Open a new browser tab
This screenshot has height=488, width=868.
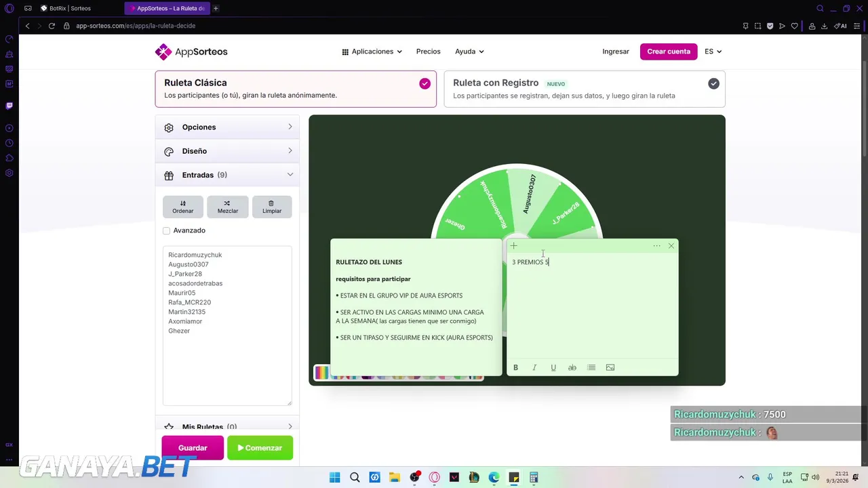pyautogui.click(x=216, y=8)
